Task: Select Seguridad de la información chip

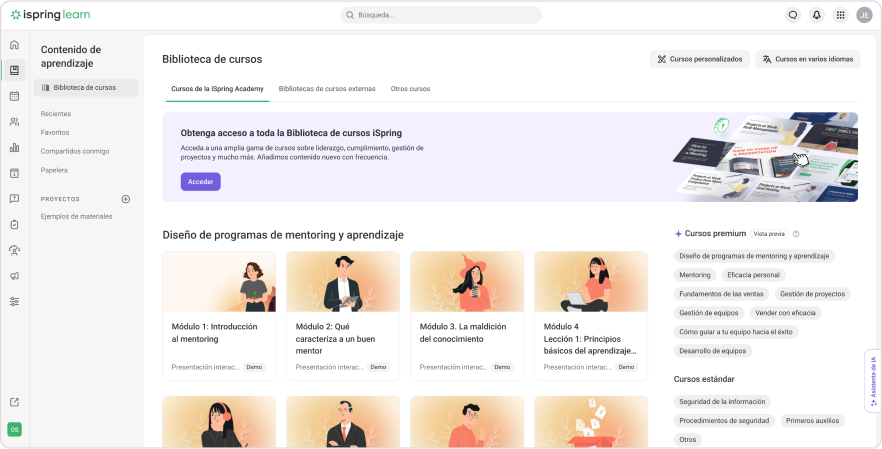Action: 722,402
